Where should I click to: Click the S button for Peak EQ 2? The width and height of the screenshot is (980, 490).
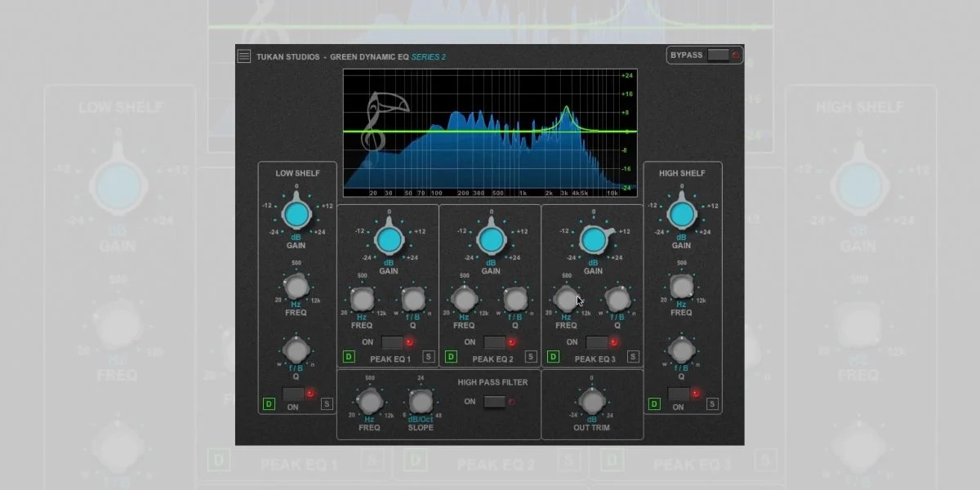pos(531,357)
